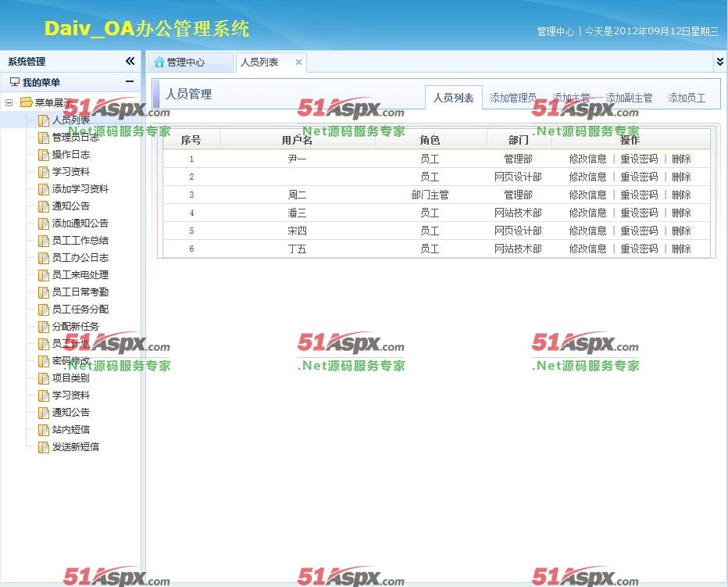This screenshot has width=728, height=587.
Task: Click the page icon beside 发送新短信
Action: click(43, 447)
